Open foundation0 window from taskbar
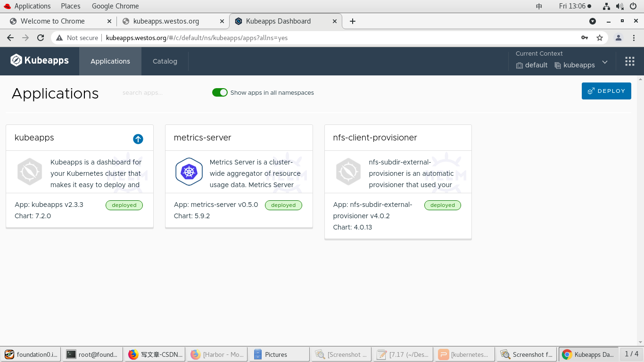The image size is (644, 362). (x=31, y=354)
